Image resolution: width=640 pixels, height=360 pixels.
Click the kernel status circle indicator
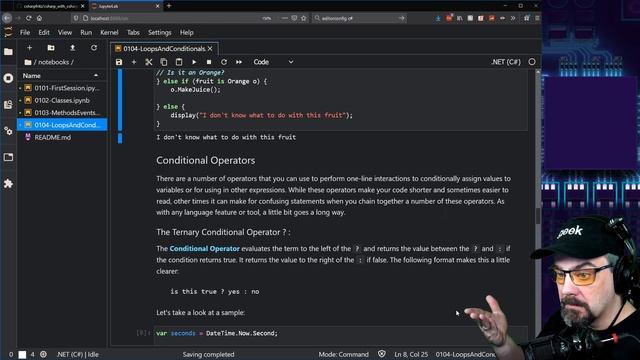coord(532,62)
